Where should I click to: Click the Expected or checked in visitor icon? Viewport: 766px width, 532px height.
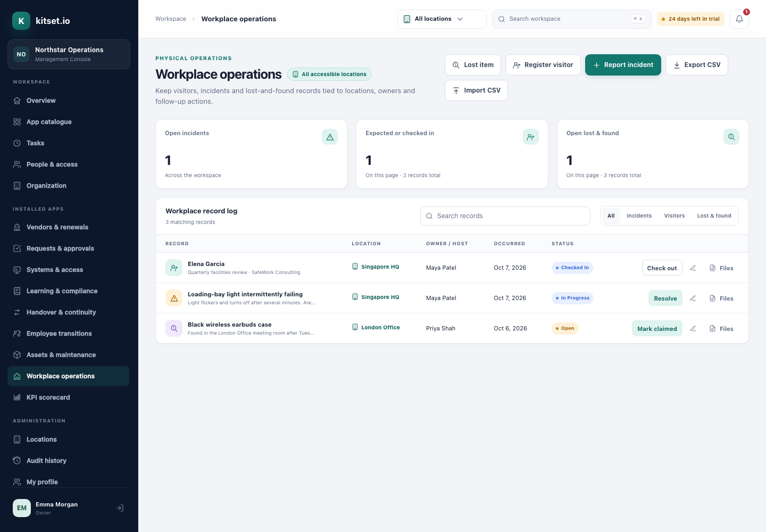[x=531, y=137]
